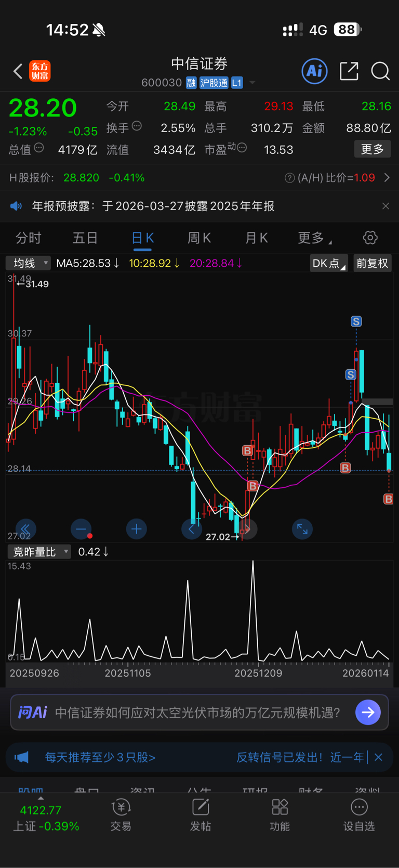399x868 pixels.
Task: Open the search magnifier icon
Action: click(x=380, y=71)
